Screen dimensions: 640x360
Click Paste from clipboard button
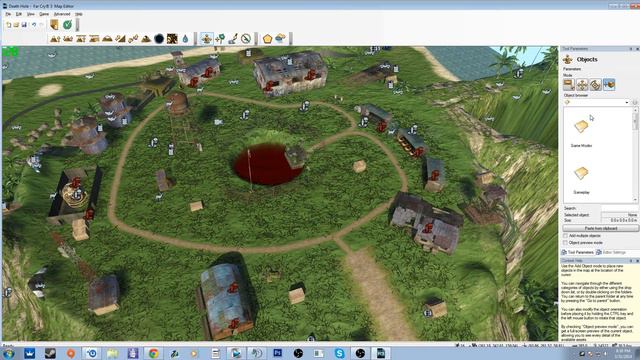pyautogui.click(x=600, y=229)
